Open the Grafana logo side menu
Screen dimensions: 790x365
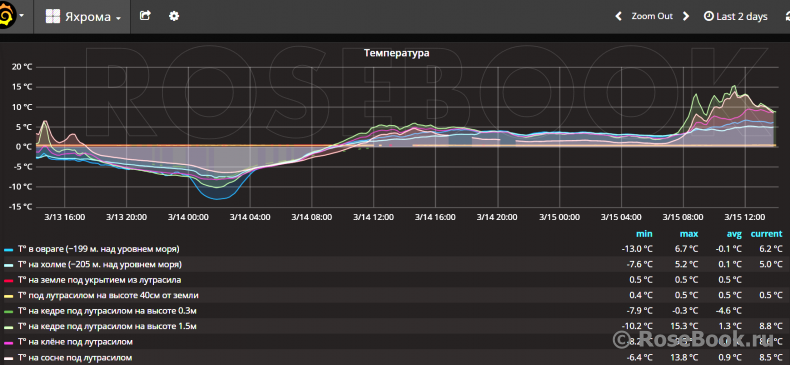(7, 16)
